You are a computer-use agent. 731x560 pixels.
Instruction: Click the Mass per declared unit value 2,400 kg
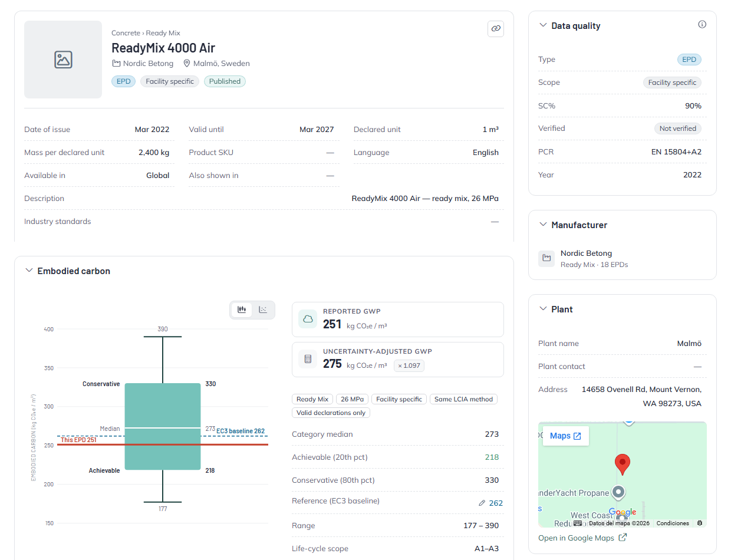(x=154, y=153)
